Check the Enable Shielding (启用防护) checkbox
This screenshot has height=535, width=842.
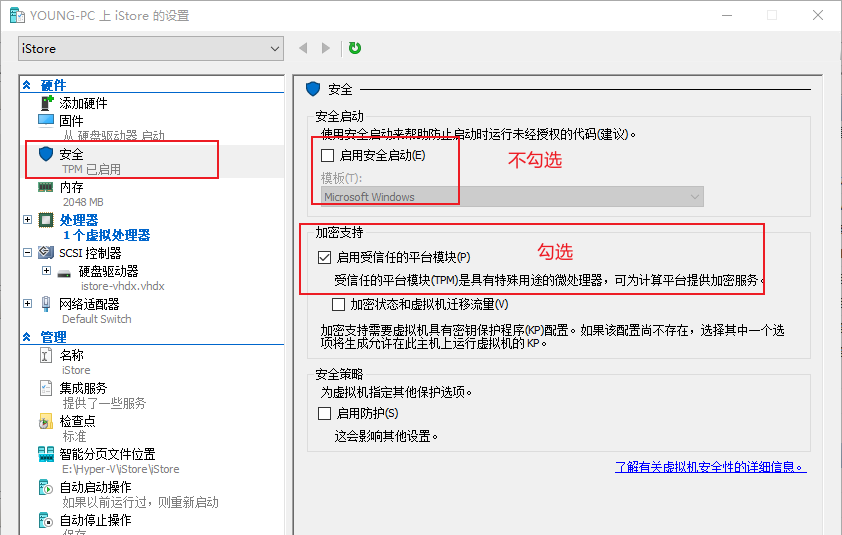[x=324, y=413]
